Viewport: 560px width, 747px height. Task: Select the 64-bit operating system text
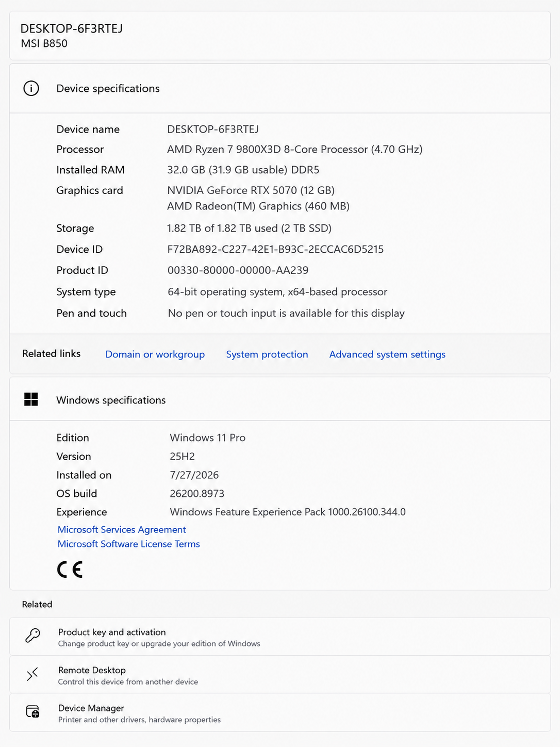[x=277, y=292]
